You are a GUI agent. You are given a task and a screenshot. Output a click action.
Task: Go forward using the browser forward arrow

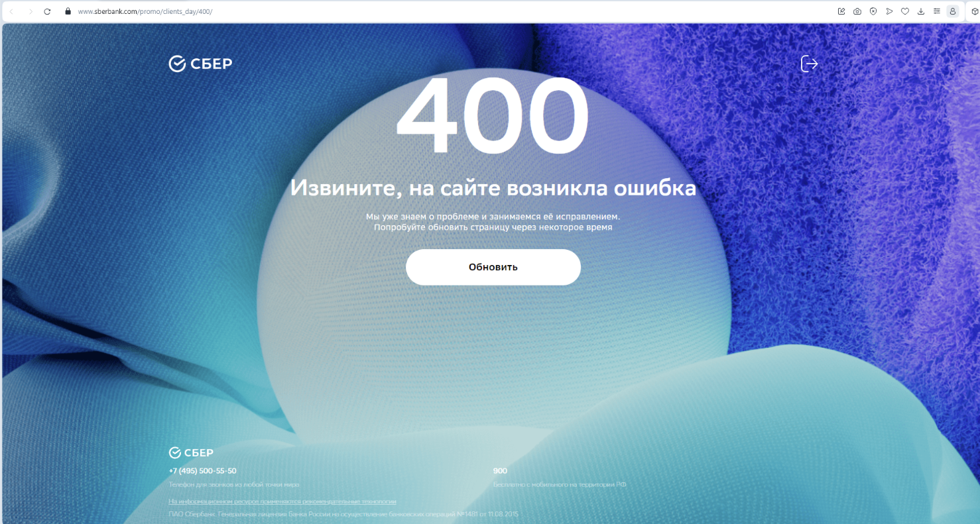pyautogui.click(x=30, y=11)
